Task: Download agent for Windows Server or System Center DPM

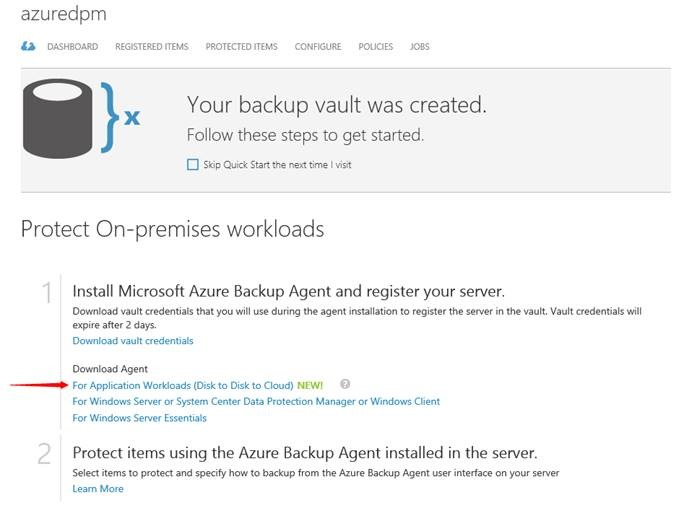Action: point(256,402)
